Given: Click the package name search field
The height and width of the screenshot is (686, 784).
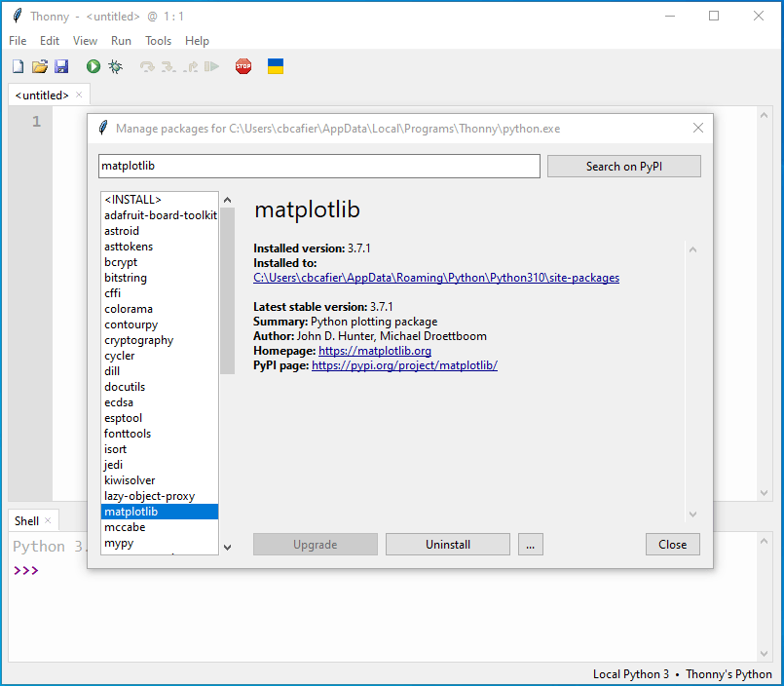Looking at the screenshot, I should pyautogui.click(x=319, y=166).
